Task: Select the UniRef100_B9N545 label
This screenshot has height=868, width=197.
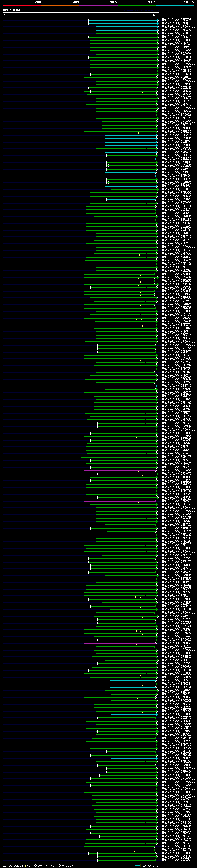Action: point(177,104)
